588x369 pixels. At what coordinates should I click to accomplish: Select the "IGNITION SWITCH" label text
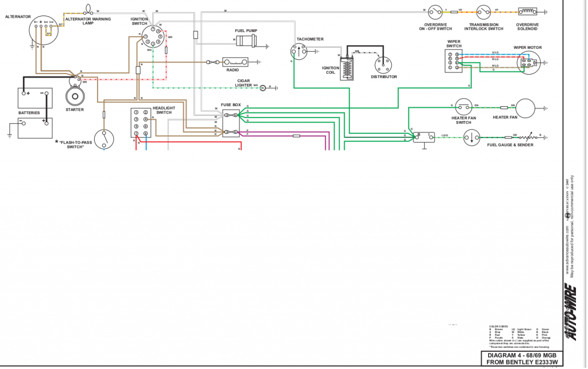(139, 21)
